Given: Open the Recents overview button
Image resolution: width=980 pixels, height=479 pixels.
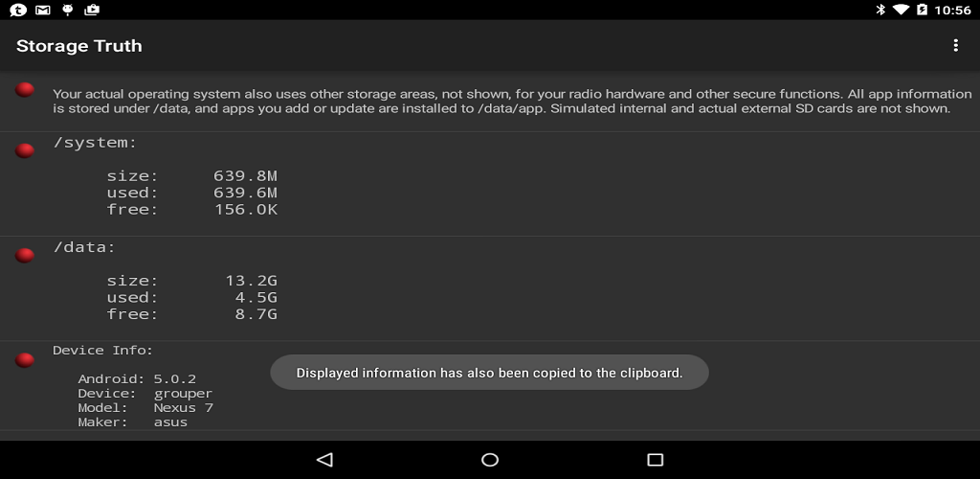Looking at the screenshot, I should point(655,460).
